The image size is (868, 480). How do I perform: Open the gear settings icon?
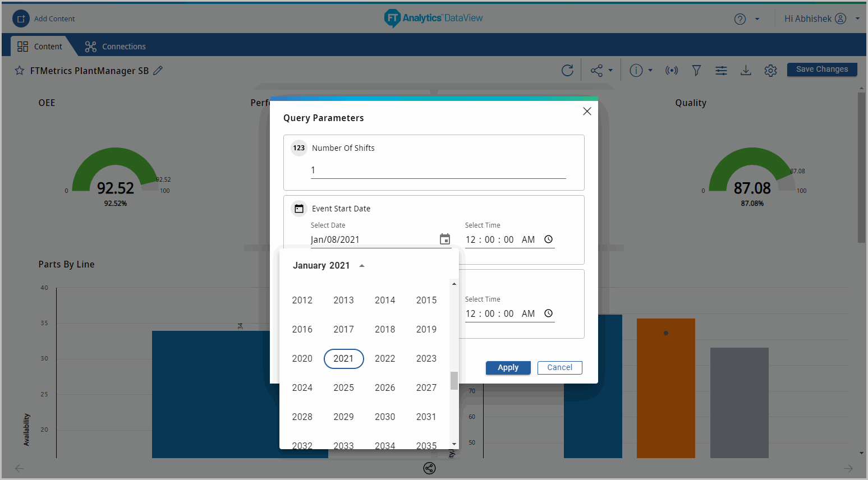tap(770, 70)
